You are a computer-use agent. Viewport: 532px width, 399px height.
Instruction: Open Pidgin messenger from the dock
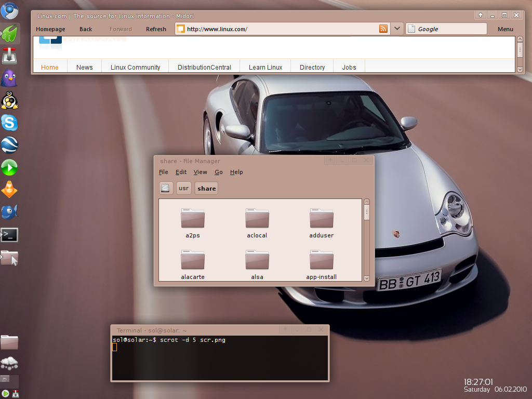(x=9, y=78)
